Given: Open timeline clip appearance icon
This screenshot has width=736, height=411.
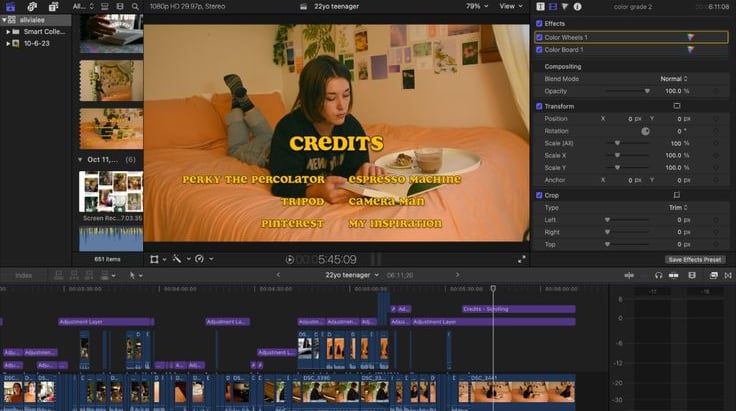Looking at the screenshot, I should point(692,275).
